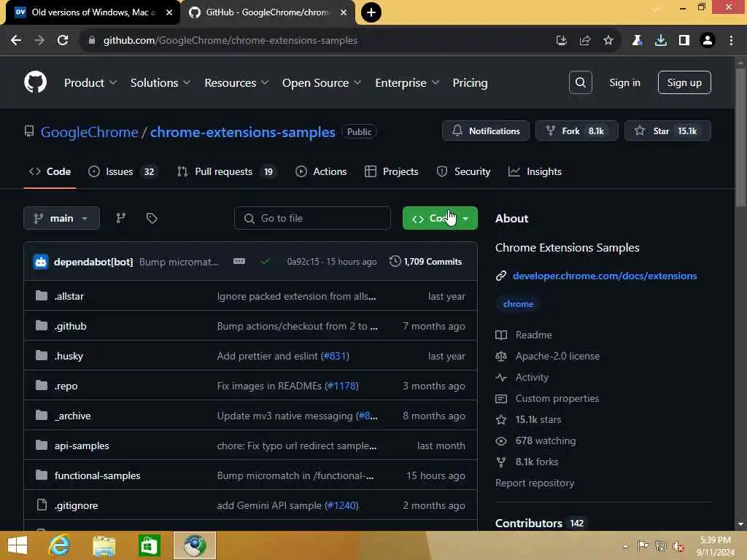The width and height of the screenshot is (747, 560).
Task: Open the green Code dropdown button
Action: [x=440, y=218]
